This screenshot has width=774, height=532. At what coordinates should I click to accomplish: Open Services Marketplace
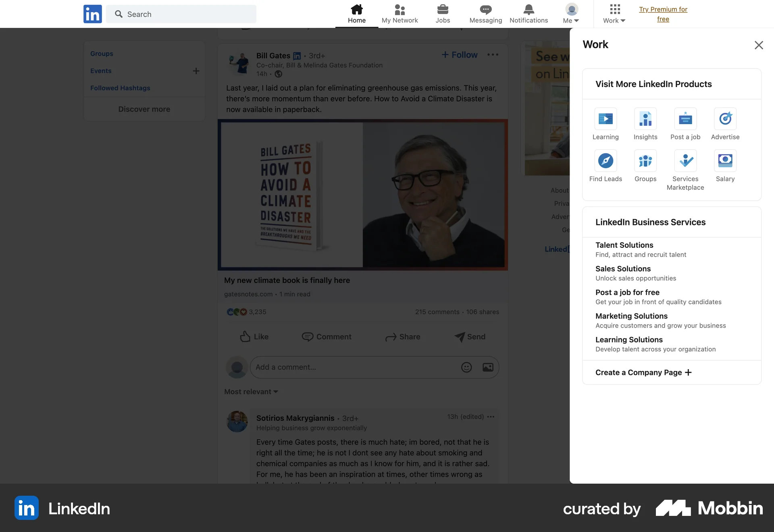[685, 160]
